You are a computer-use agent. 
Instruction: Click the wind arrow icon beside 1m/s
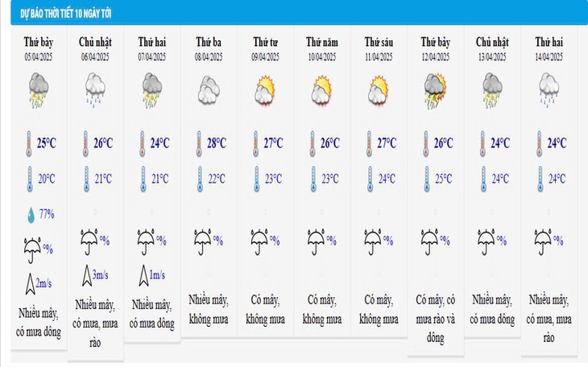(x=143, y=275)
